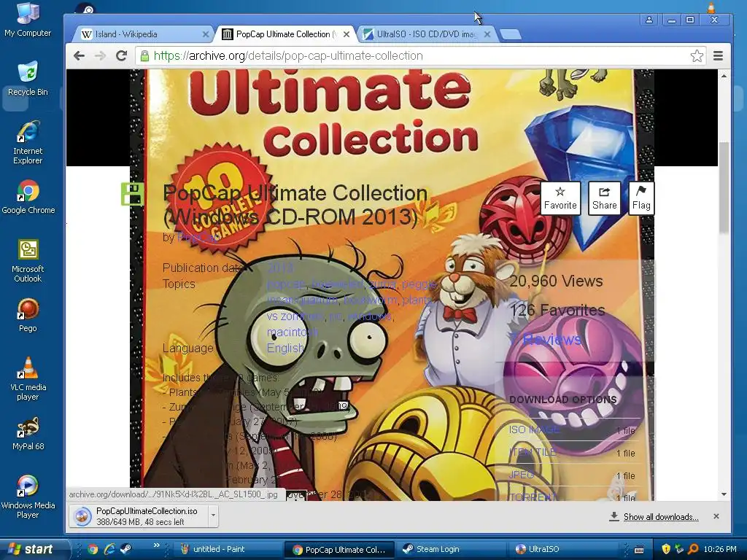This screenshot has height=560, width=747.
Task: Bookmark this page with the star
Action: pos(697,55)
